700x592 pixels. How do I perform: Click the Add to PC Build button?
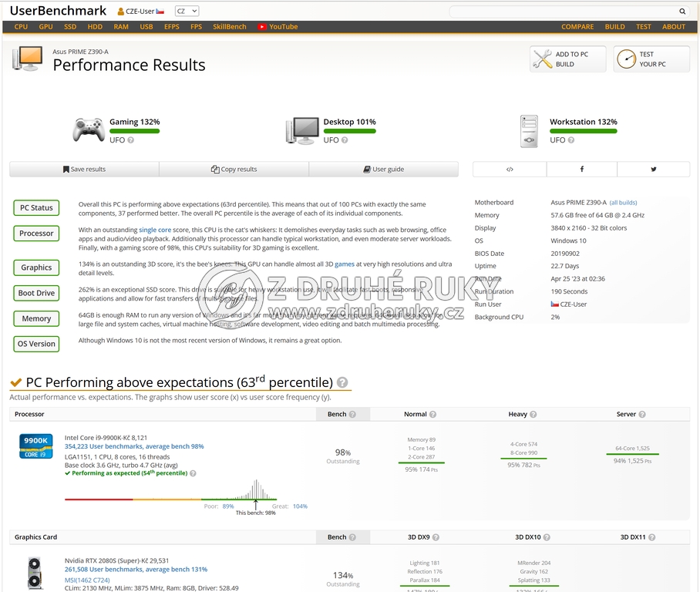[568, 59]
